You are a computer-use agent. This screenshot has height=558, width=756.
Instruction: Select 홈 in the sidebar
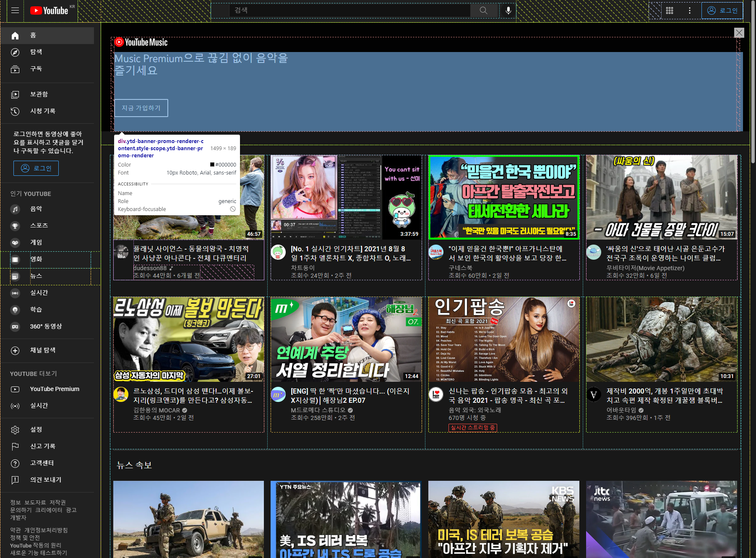coord(47,35)
